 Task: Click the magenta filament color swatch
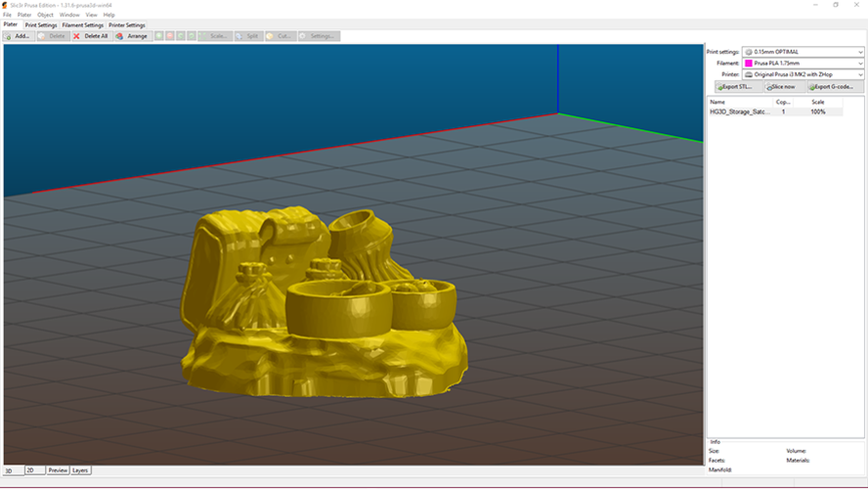(749, 64)
